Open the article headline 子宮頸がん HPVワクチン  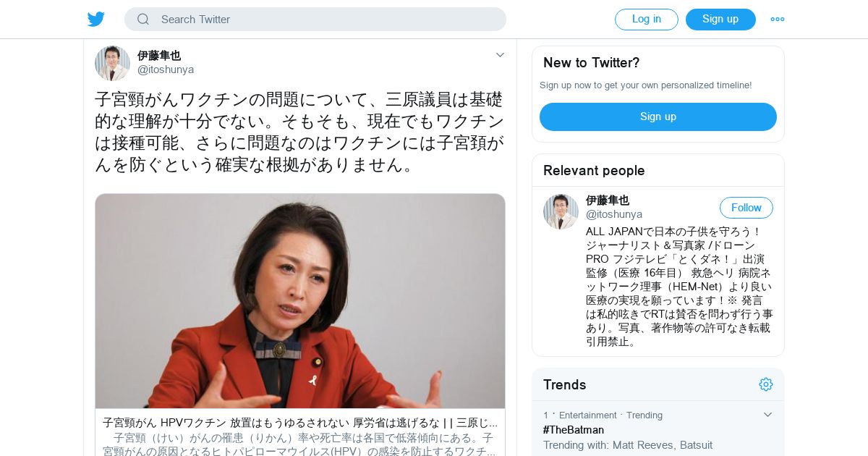pos(300,423)
